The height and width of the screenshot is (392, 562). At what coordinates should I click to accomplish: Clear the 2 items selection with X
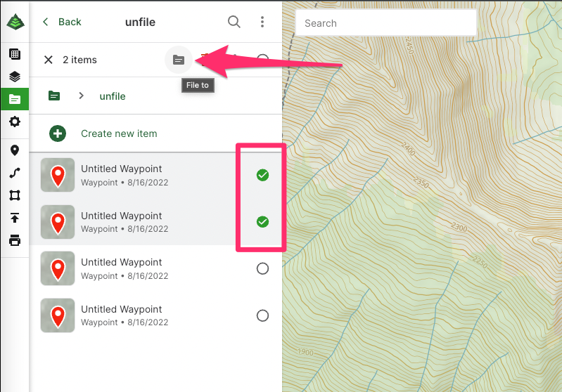(x=49, y=60)
